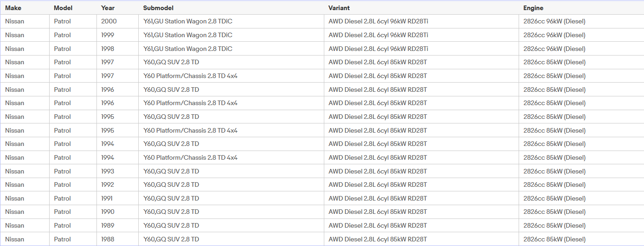Click the Patrol cell in the 1989 row
This screenshot has width=644, height=246.
point(73,225)
